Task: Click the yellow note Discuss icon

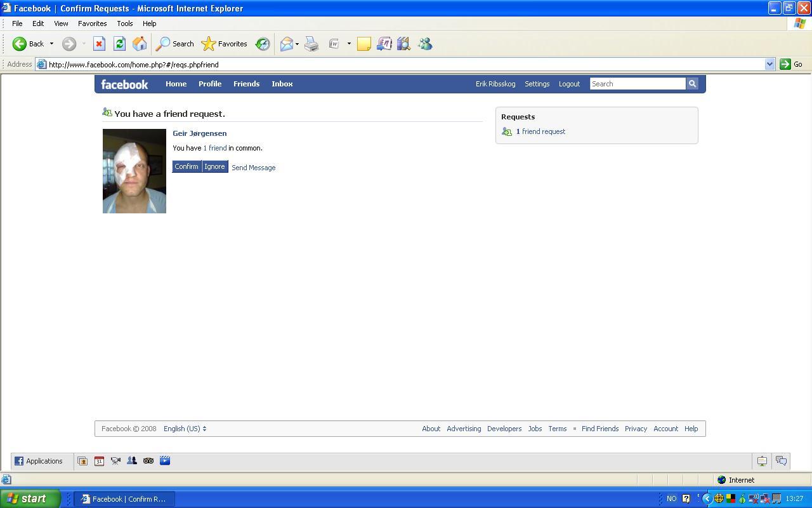Action: [364, 44]
